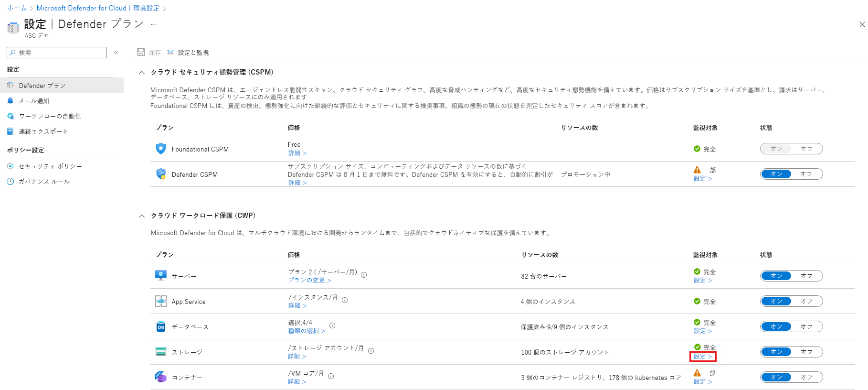This screenshot has width=868, height=390.
Task: Open 詳細 link in the コンテナー row
Action: point(297,381)
